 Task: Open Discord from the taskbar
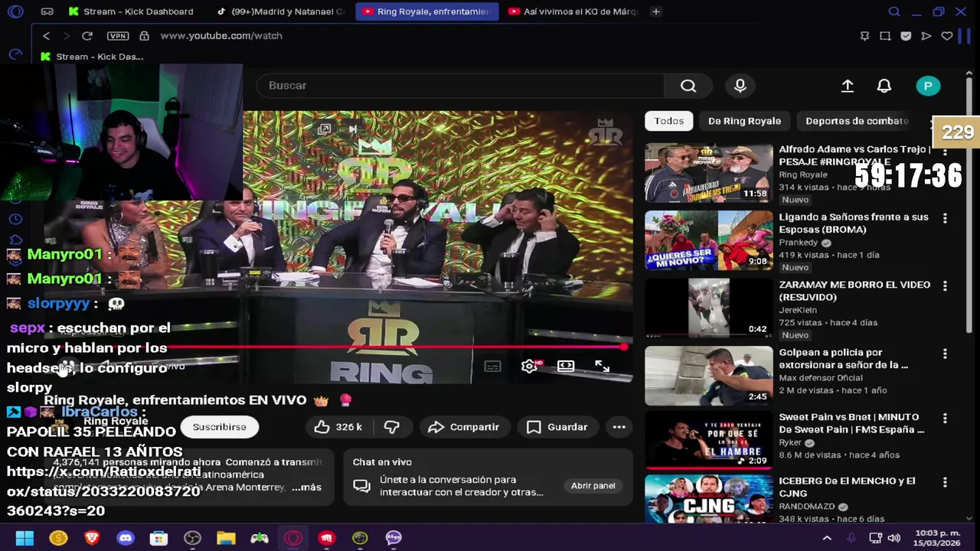click(126, 538)
